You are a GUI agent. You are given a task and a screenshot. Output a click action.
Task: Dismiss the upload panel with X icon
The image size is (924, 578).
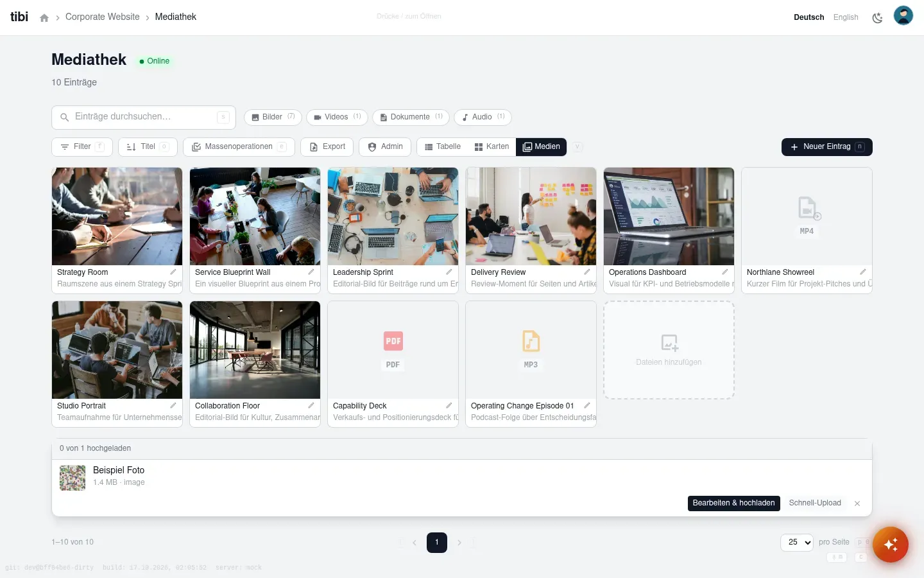(x=857, y=504)
